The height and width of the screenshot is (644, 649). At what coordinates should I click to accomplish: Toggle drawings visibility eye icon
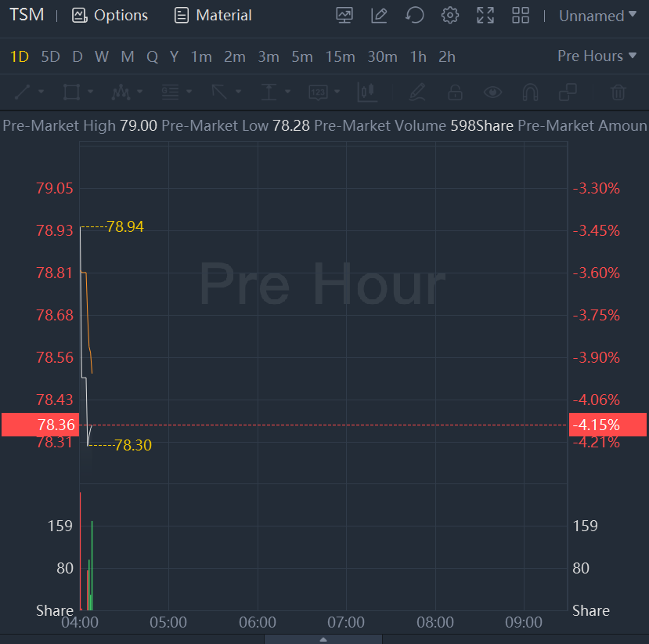tap(492, 92)
